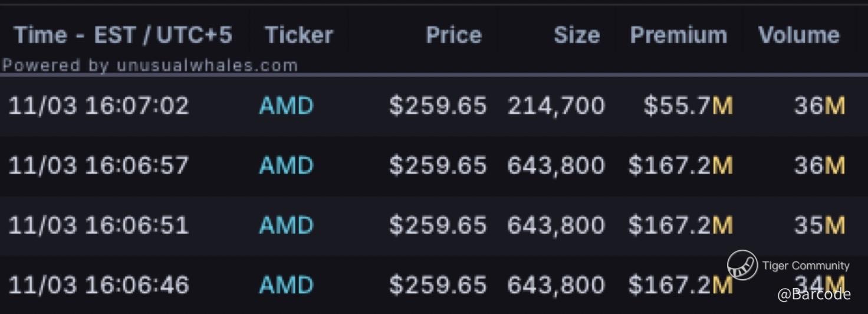Open the @Barcode user handle

pyautogui.click(x=814, y=294)
